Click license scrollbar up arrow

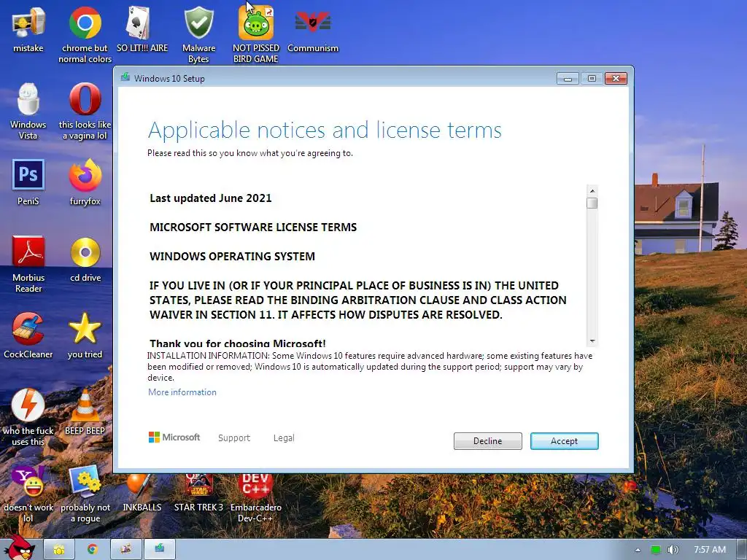[592, 191]
